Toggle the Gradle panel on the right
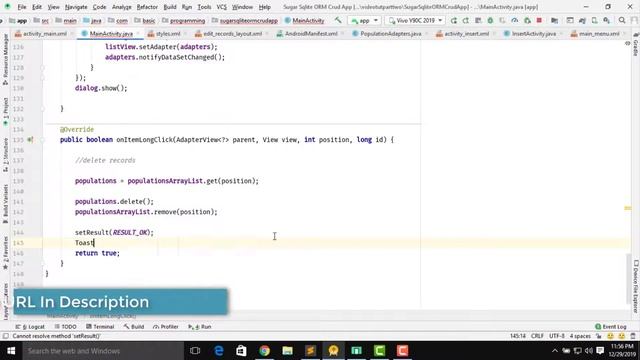The width and height of the screenshot is (640, 360). 636,44
